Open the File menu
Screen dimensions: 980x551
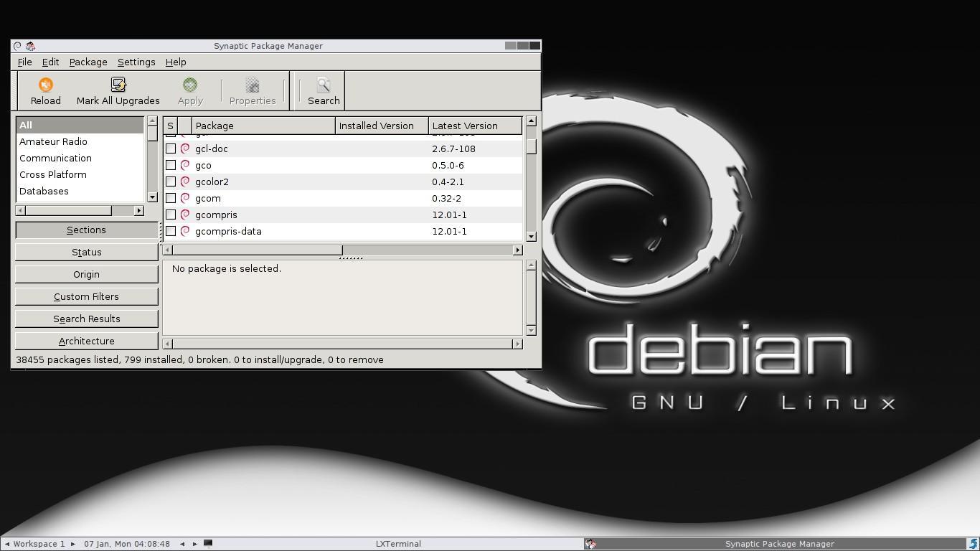click(x=25, y=62)
